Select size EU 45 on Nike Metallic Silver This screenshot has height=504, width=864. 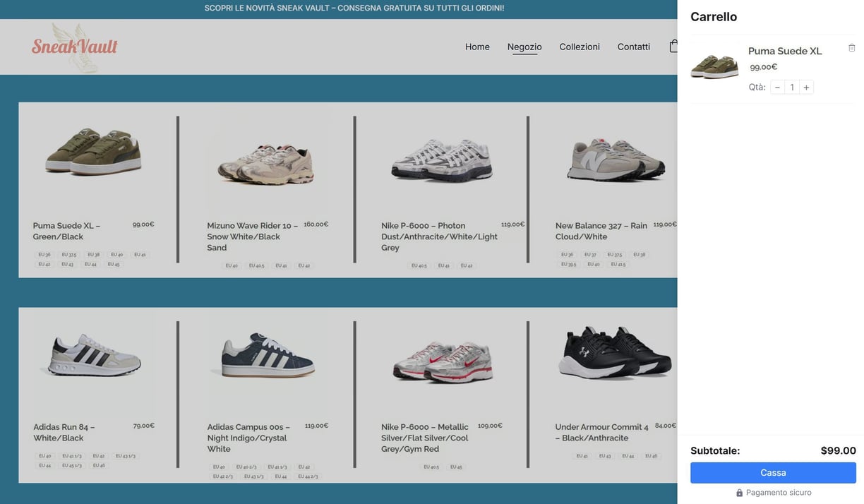[455, 467]
